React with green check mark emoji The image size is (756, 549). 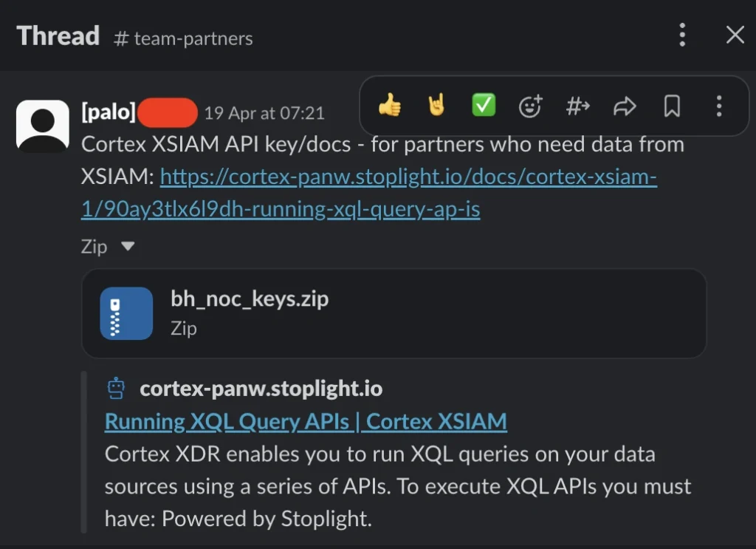point(484,105)
